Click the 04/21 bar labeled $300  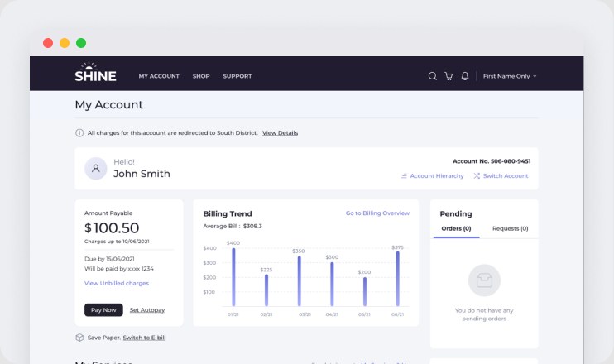click(332, 284)
